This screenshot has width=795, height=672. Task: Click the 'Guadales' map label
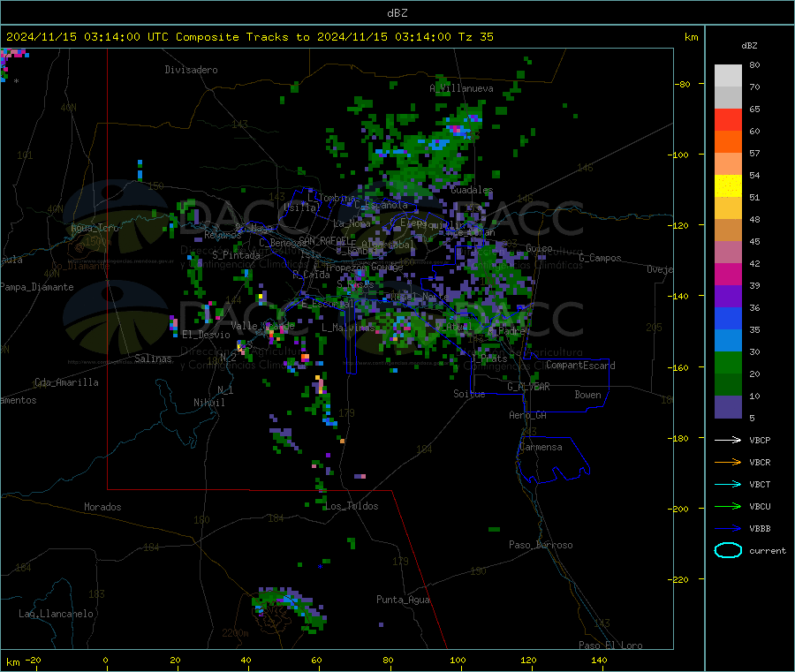(472, 190)
